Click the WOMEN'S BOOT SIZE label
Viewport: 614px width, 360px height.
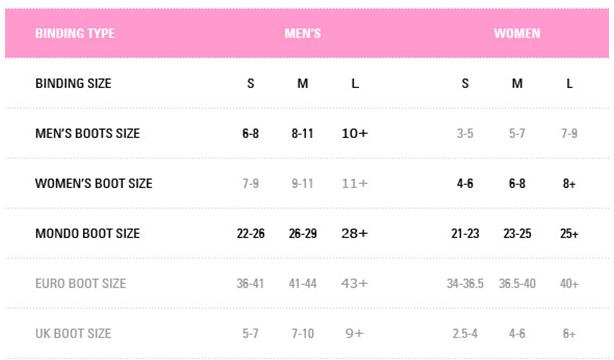point(94,183)
